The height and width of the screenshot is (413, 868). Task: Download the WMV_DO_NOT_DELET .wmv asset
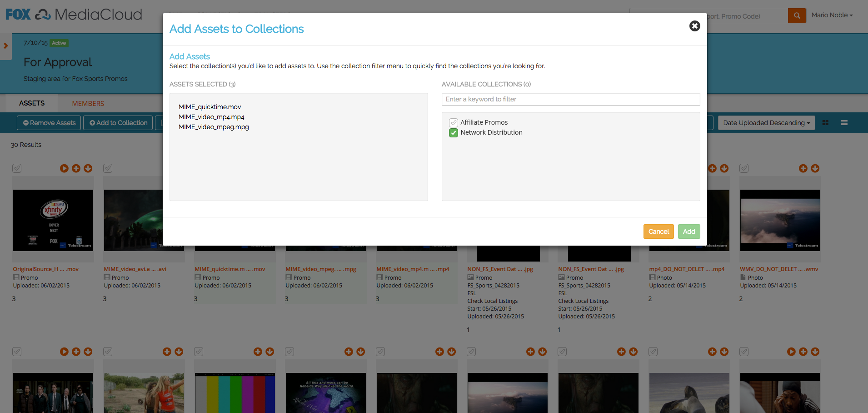click(x=815, y=168)
